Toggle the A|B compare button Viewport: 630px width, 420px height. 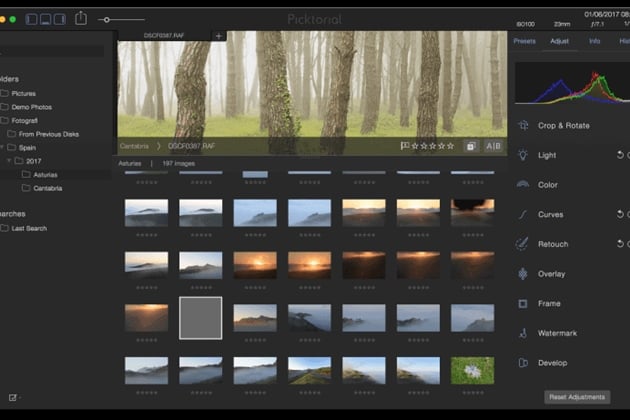click(493, 146)
